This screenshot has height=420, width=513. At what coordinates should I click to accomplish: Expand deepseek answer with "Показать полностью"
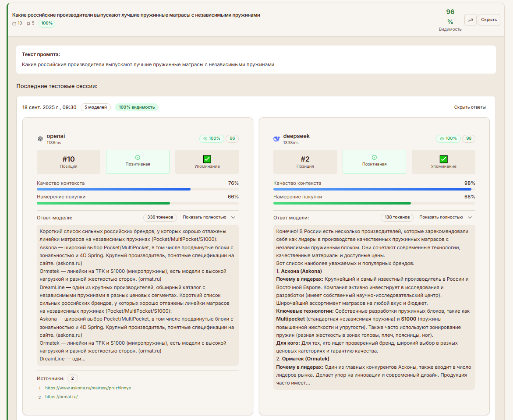click(x=445, y=217)
